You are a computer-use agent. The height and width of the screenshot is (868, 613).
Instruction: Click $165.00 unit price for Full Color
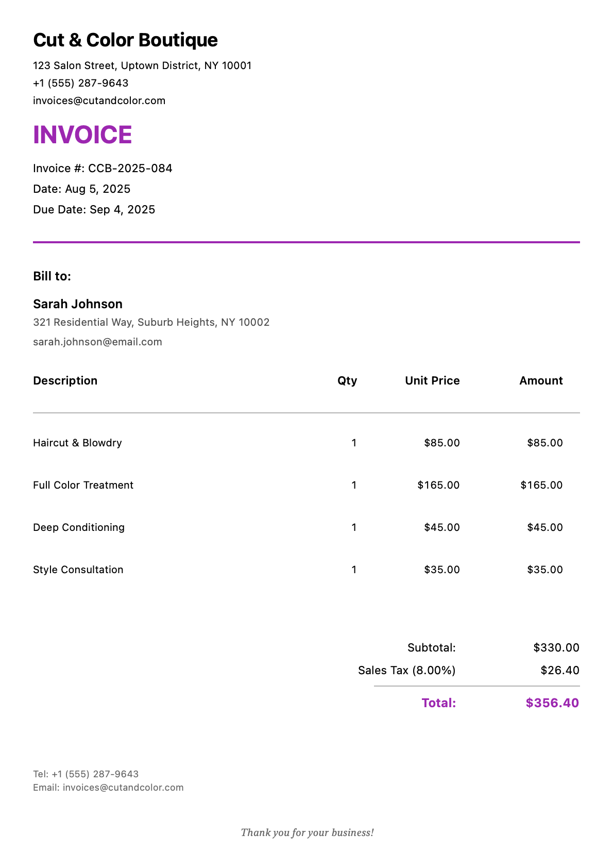pyautogui.click(x=439, y=485)
